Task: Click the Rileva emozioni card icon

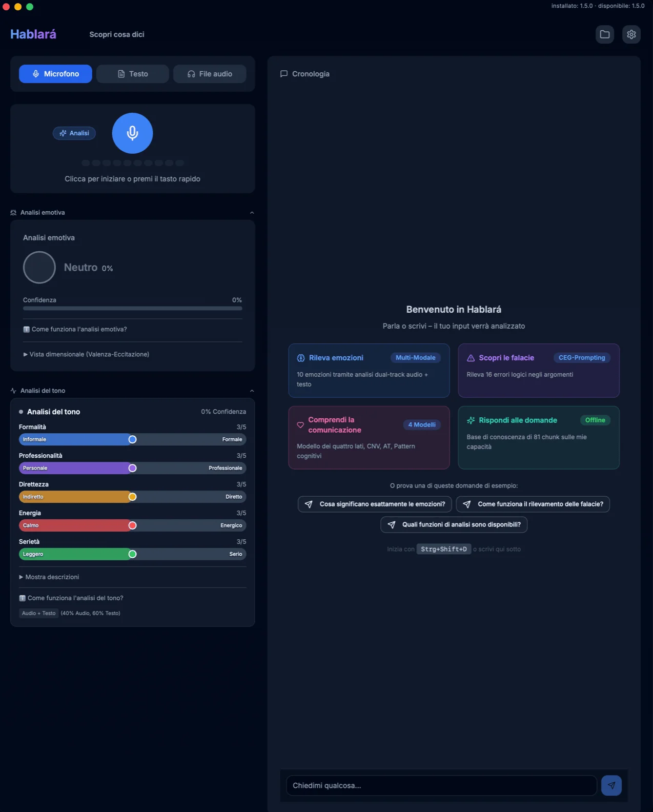Action: (x=301, y=358)
